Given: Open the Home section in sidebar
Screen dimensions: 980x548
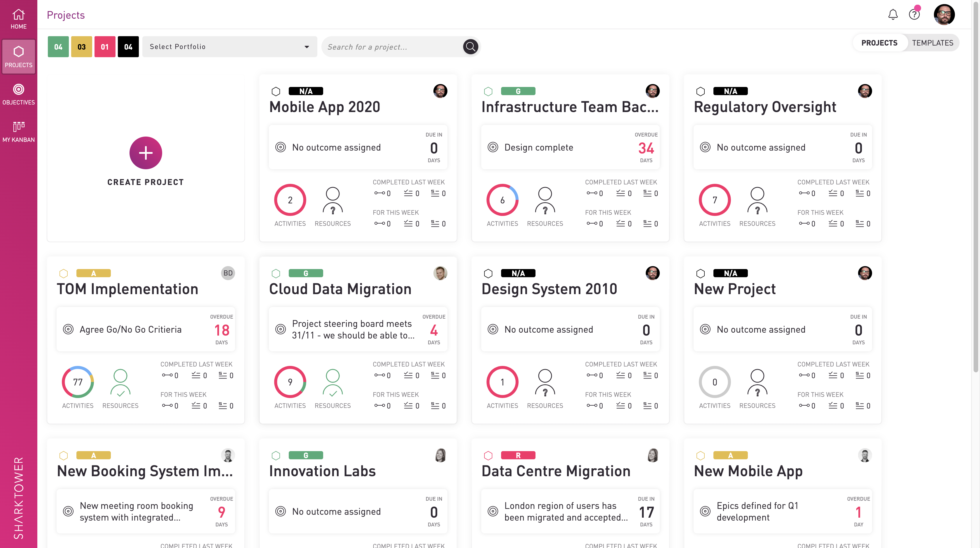Looking at the screenshot, I should (x=18, y=19).
